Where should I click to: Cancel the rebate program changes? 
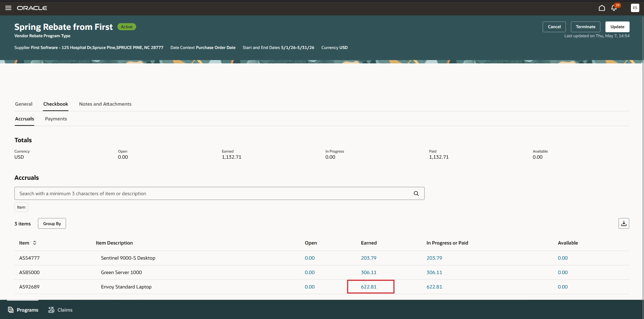pyautogui.click(x=554, y=27)
